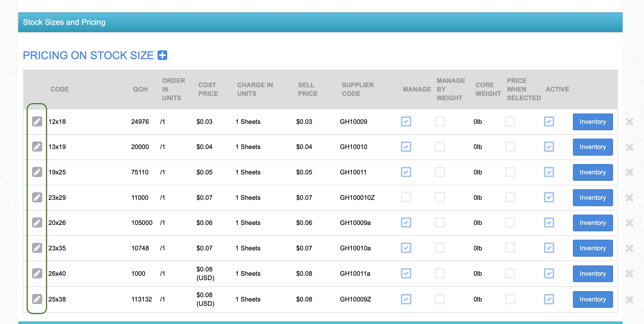Edit the 19x25 stock size entry
Image resolution: width=644 pixels, height=324 pixels.
coord(37,172)
